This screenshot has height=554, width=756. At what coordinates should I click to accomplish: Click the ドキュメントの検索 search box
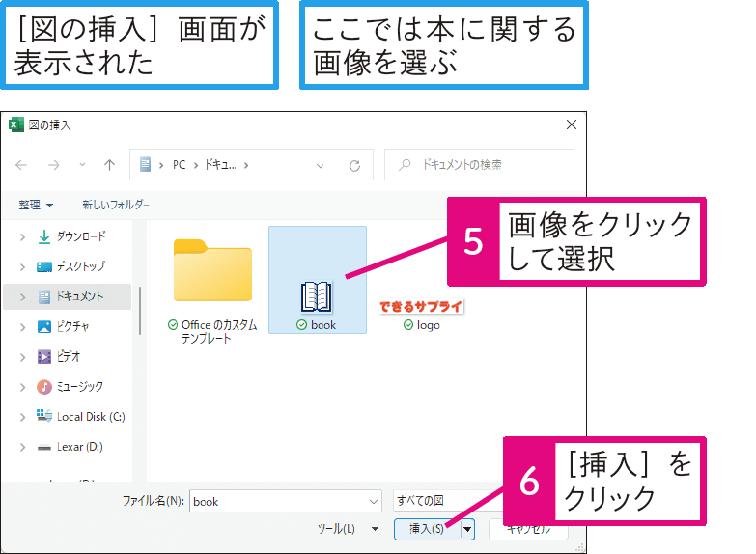(479, 165)
